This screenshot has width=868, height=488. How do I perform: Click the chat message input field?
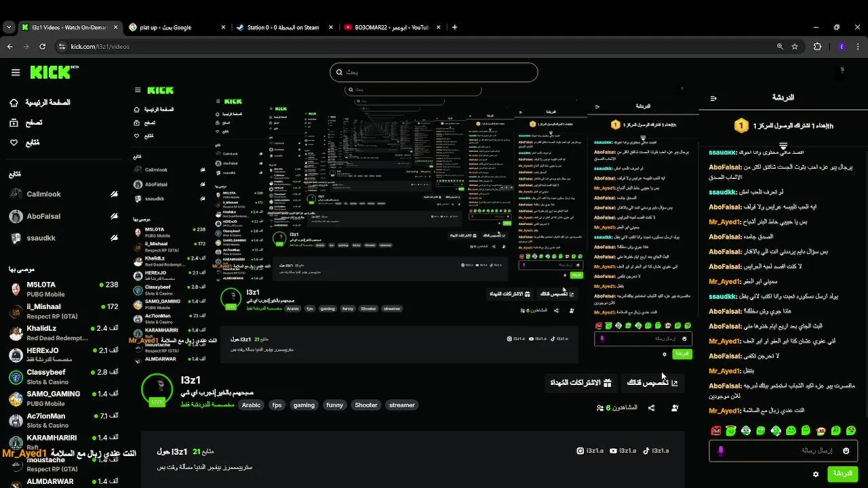pyautogui.click(x=783, y=451)
